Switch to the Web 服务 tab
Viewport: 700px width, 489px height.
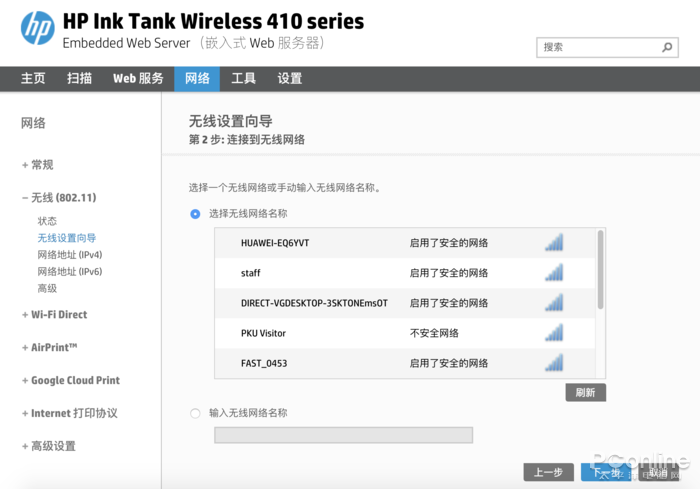(x=138, y=79)
